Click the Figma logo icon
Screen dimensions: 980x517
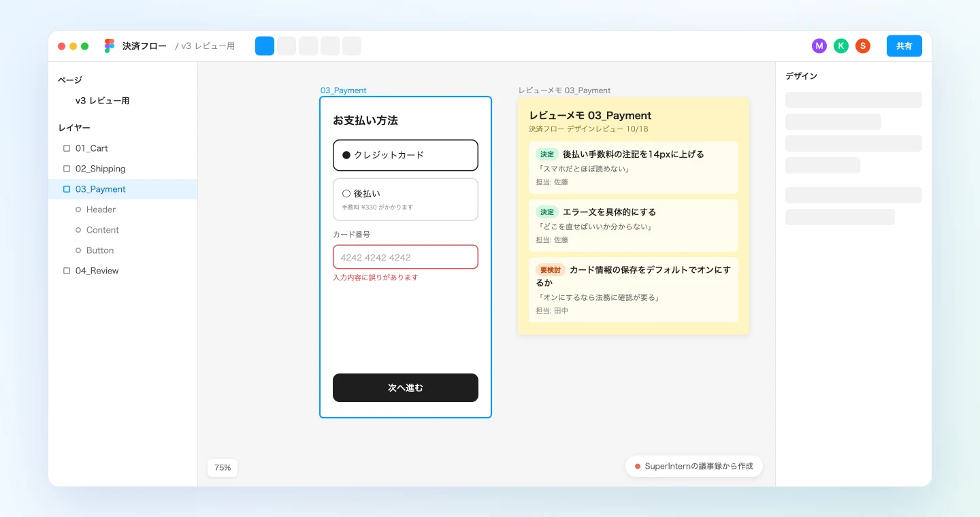(x=110, y=46)
